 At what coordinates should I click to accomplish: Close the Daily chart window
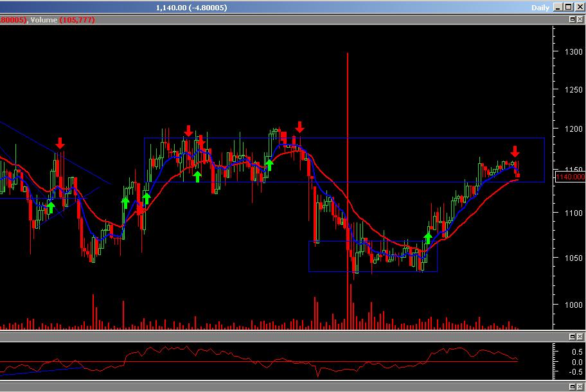580,7
